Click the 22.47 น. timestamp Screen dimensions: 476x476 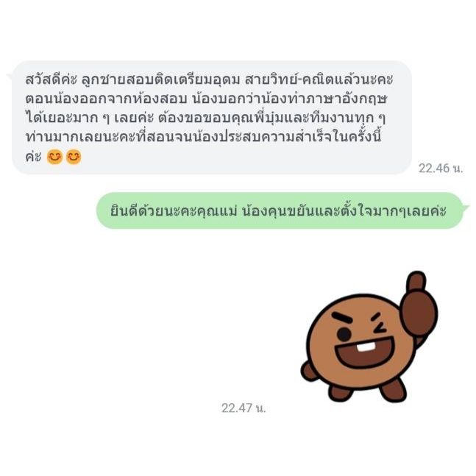[244, 408]
